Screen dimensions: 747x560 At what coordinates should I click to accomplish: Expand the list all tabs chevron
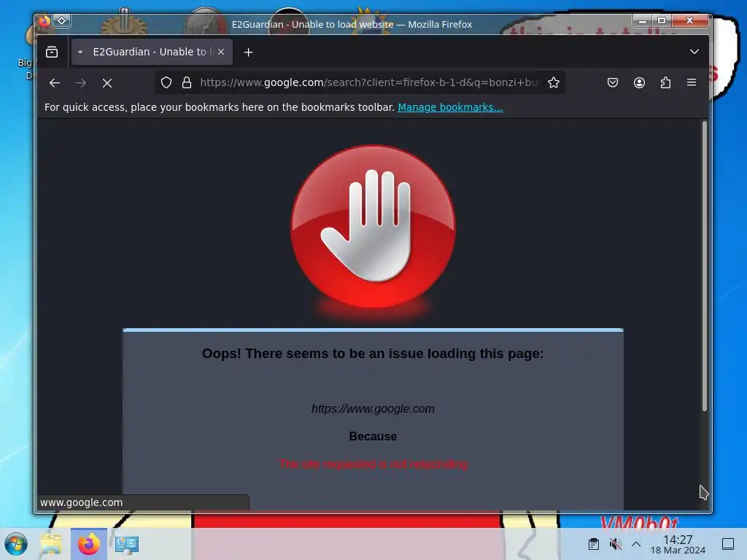694,52
